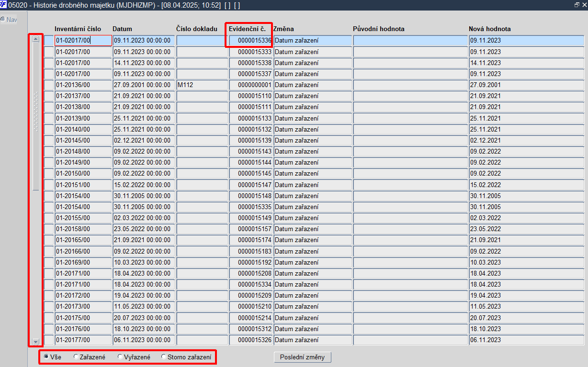Click Evidenční č. field 0000015183
Screen dimensions: 588x367
(x=250, y=251)
